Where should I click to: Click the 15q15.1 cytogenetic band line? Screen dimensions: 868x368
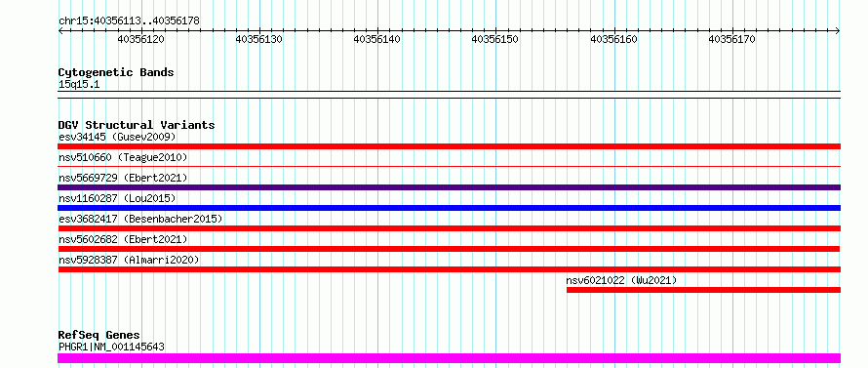pyautogui.click(x=449, y=95)
